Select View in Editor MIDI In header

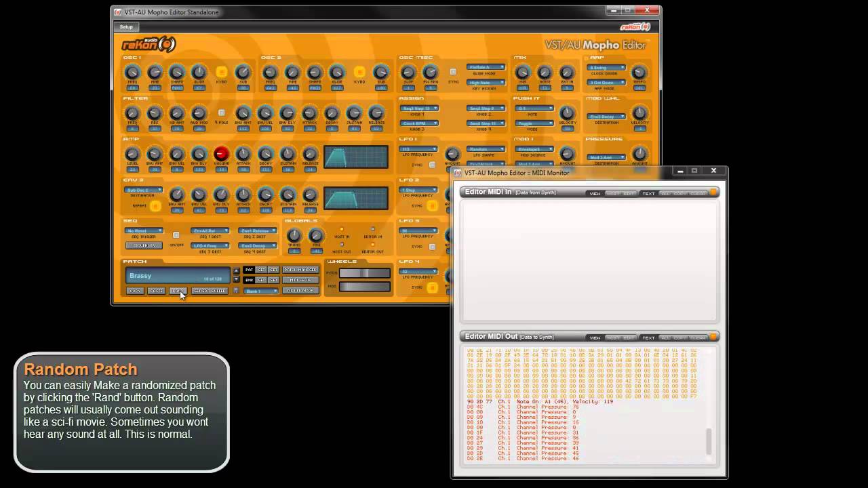[595, 194]
